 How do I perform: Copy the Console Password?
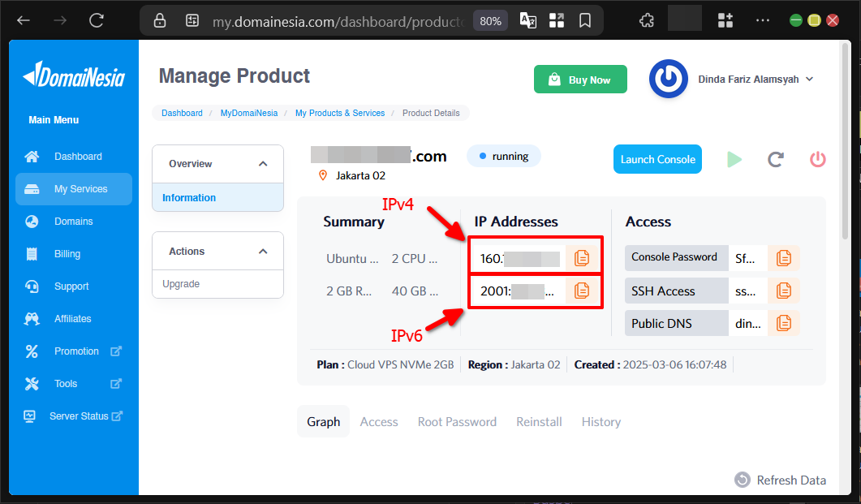(x=783, y=257)
